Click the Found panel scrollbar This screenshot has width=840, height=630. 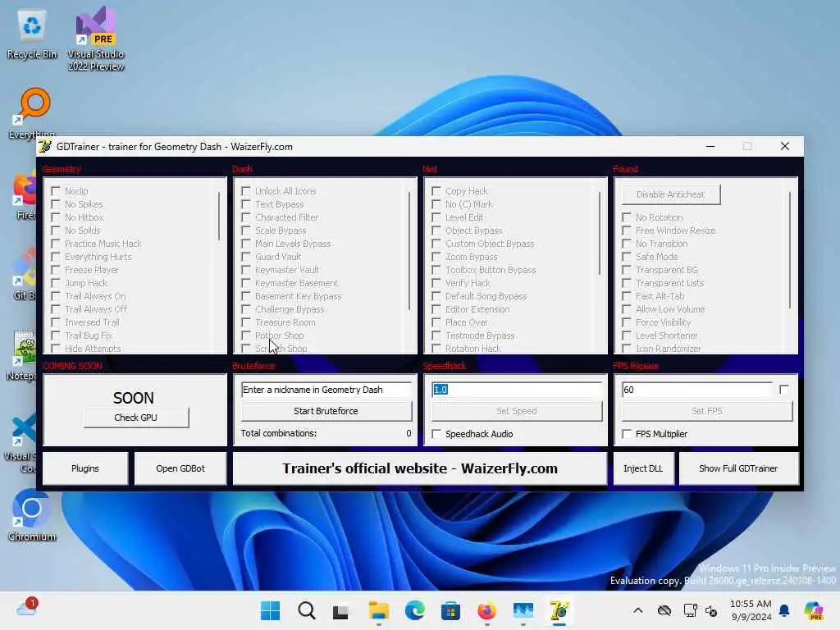point(790,250)
